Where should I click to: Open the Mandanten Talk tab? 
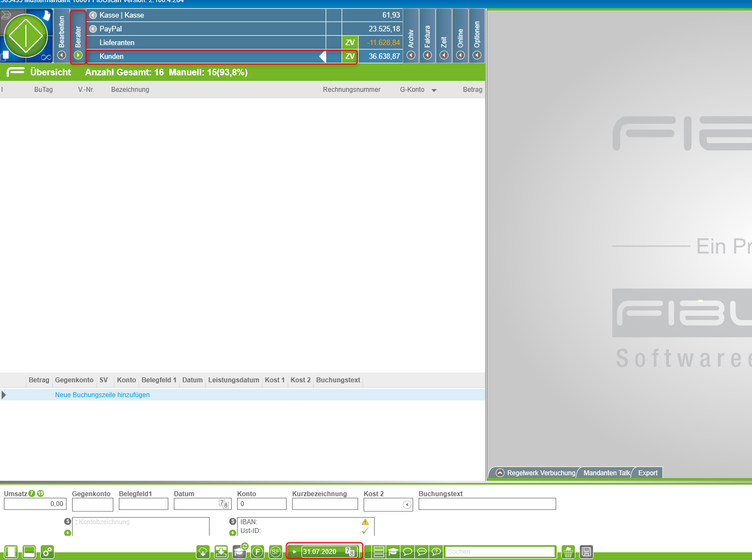click(607, 473)
